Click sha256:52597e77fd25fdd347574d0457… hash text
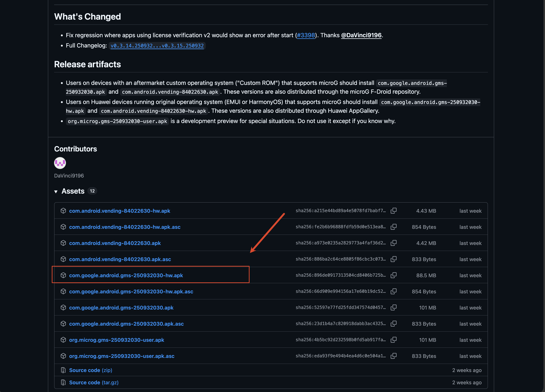 [341, 307]
